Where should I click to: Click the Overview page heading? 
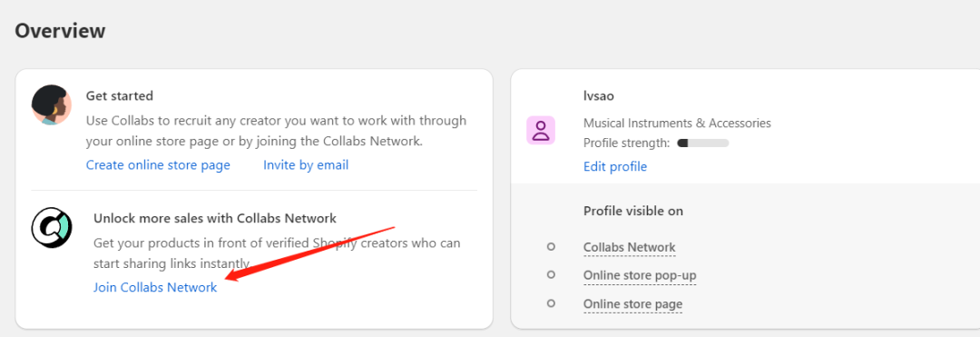point(60,31)
